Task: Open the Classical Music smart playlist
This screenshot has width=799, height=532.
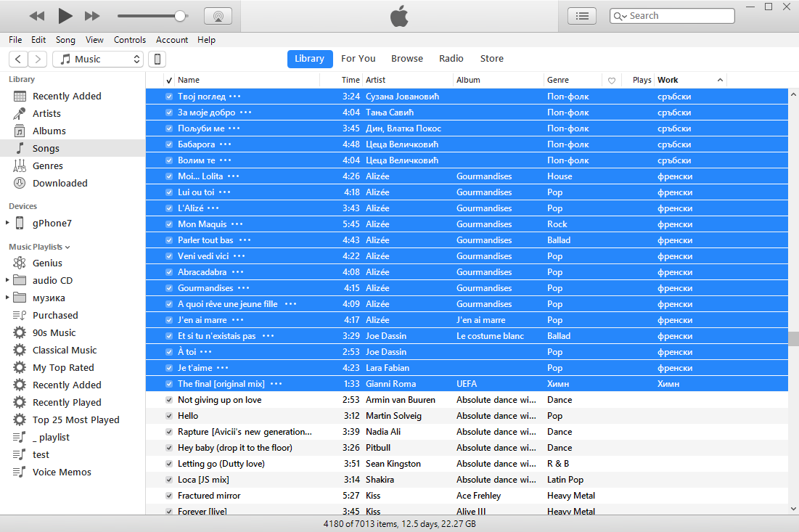Action: (x=64, y=350)
